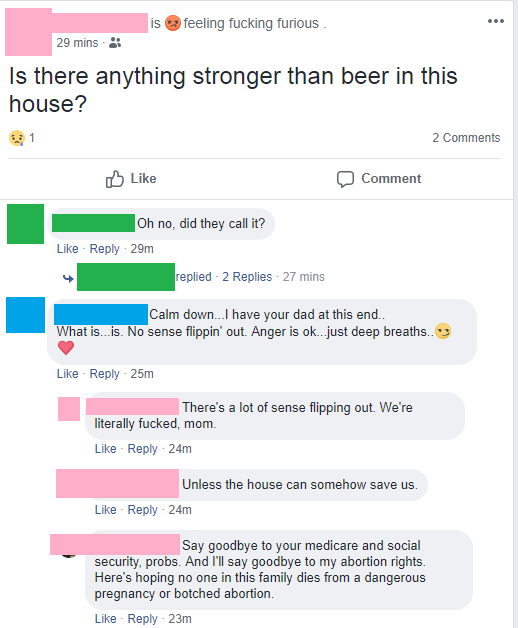This screenshot has width=518, height=628.
Task: Open the three-dot post options menu
Action: [x=496, y=21]
